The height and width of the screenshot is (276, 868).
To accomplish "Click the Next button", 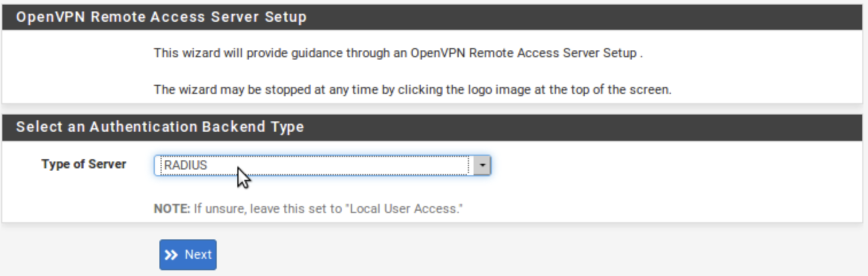I will 188,255.
